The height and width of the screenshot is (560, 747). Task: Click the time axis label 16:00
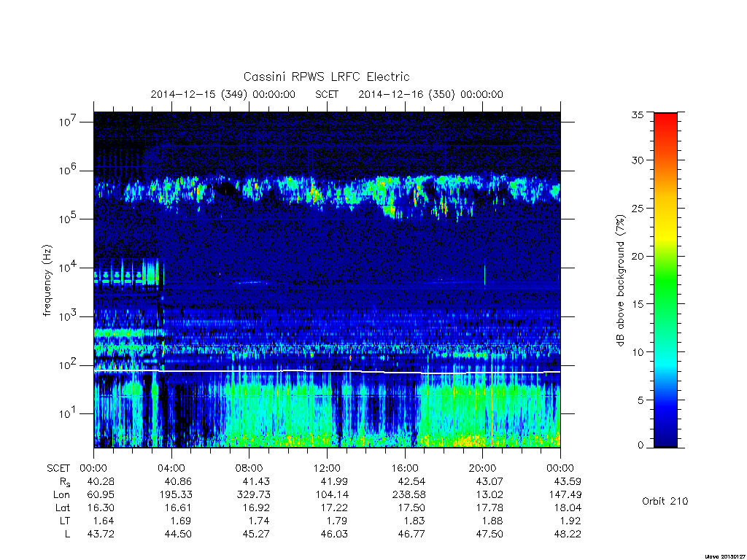click(x=405, y=468)
